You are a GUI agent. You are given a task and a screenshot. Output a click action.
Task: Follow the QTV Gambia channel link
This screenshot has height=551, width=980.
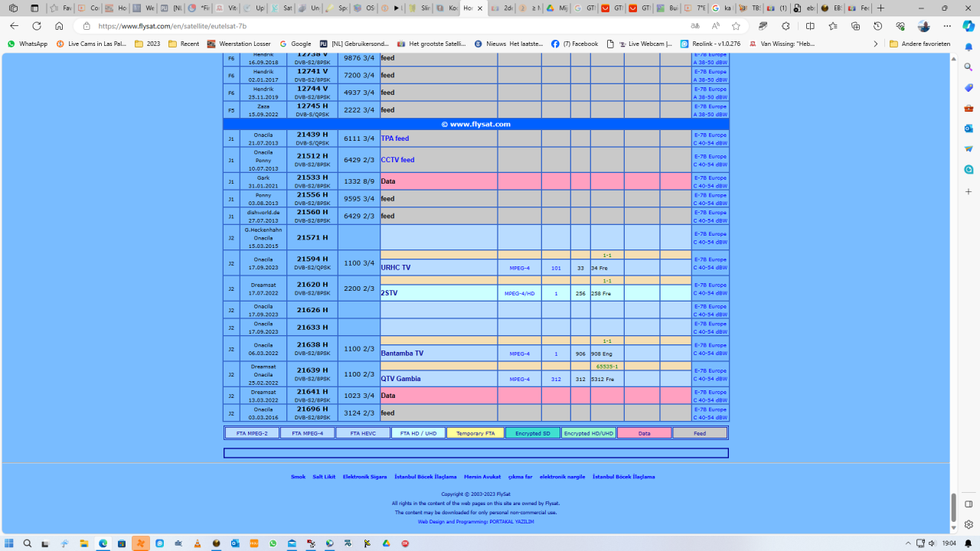[400, 379]
